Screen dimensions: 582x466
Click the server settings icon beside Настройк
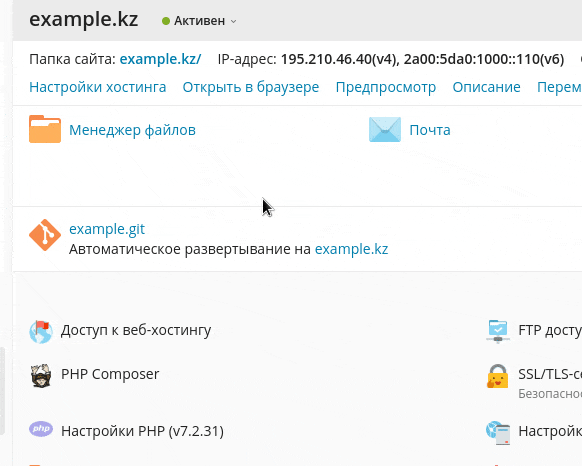[x=498, y=432]
